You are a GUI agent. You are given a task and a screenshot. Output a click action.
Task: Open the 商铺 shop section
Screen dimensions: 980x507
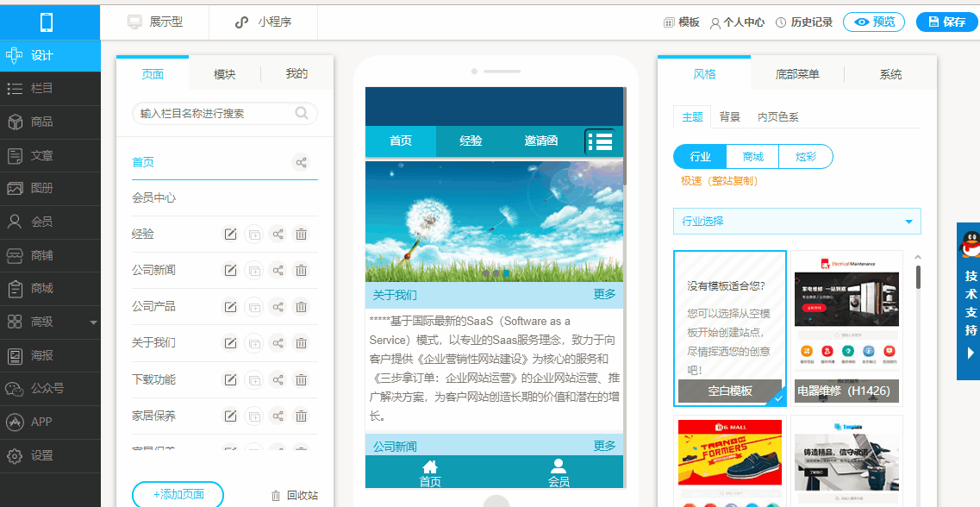tap(50, 256)
